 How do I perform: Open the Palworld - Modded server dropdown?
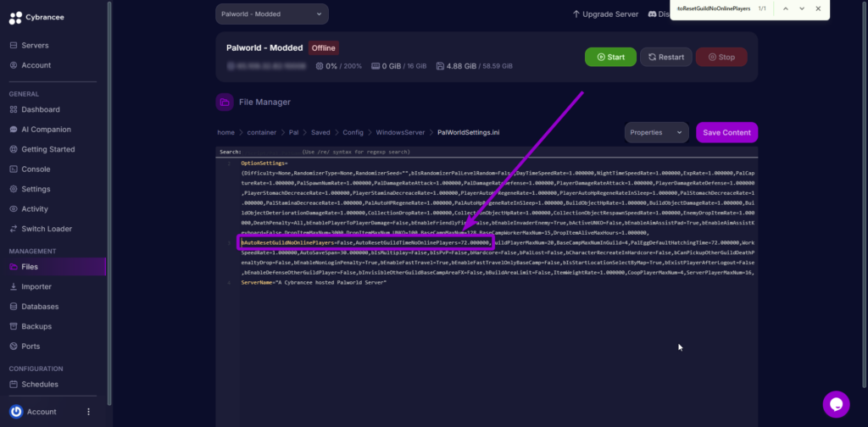(x=272, y=14)
